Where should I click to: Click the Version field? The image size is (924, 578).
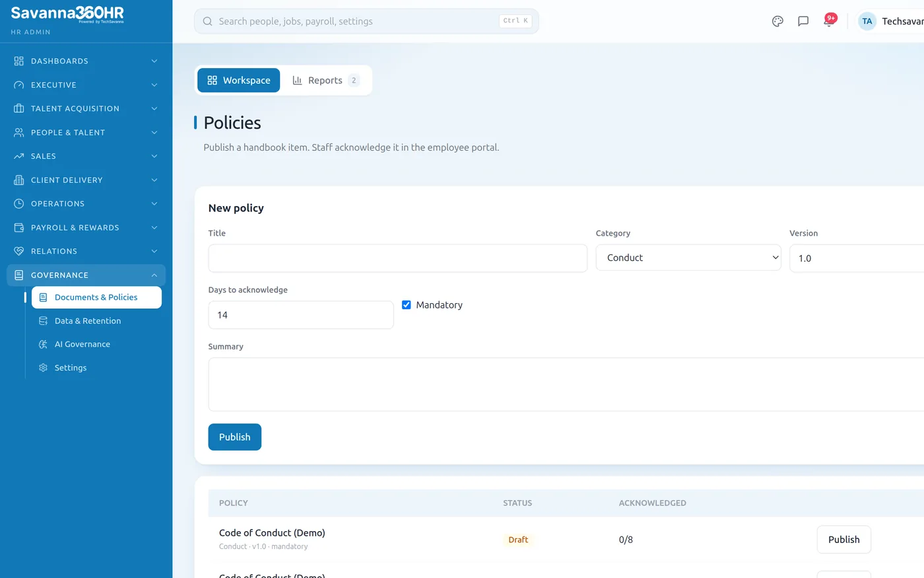[857, 258]
